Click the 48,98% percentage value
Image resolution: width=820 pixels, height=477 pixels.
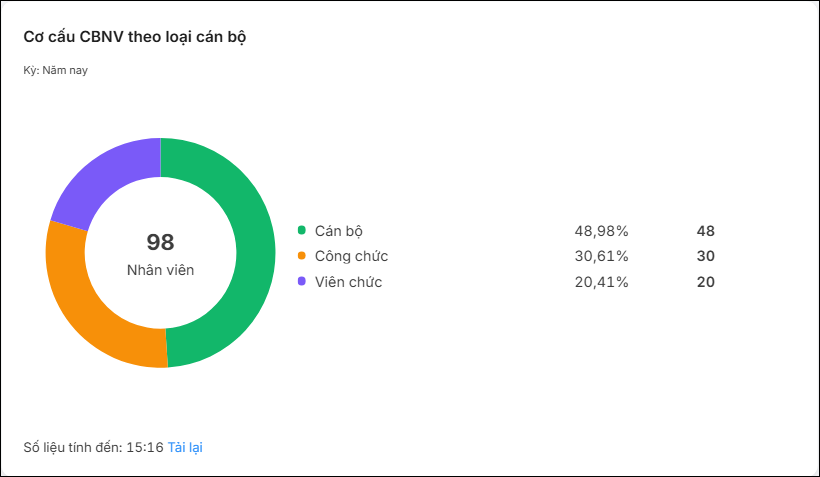click(601, 231)
